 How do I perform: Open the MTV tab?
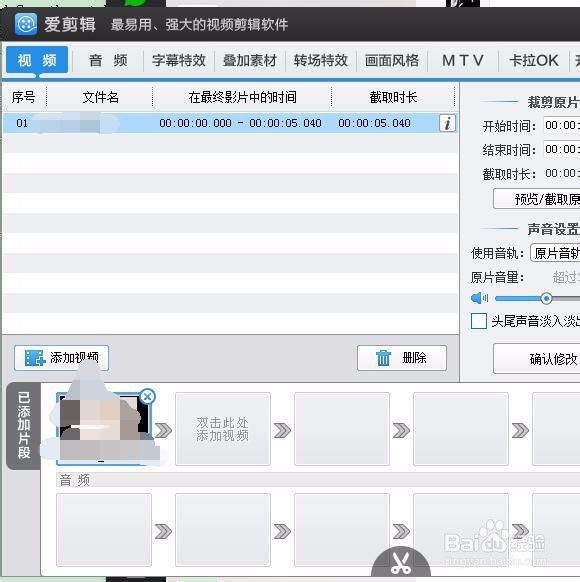pyautogui.click(x=463, y=60)
